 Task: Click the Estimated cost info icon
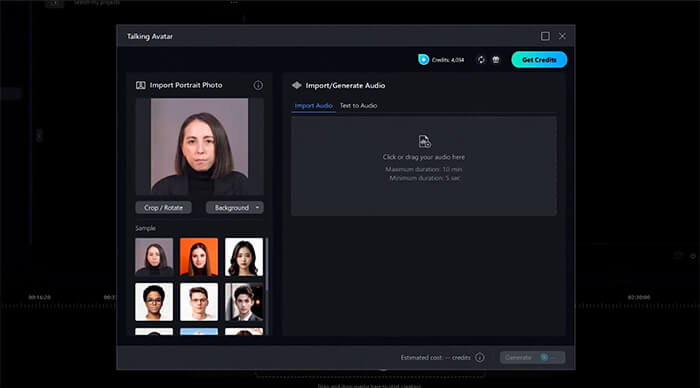pos(479,357)
